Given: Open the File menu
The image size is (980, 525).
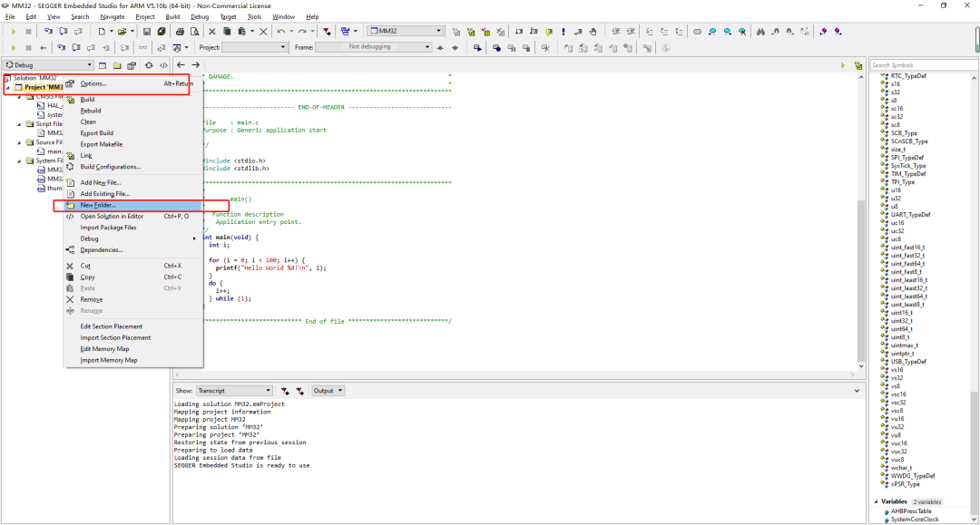Looking at the screenshot, I should tap(10, 17).
